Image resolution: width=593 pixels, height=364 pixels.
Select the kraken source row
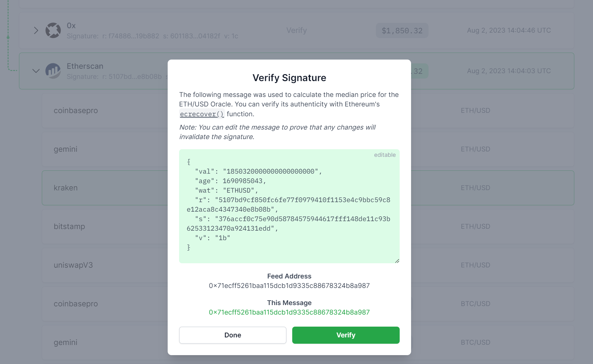tap(308, 188)
